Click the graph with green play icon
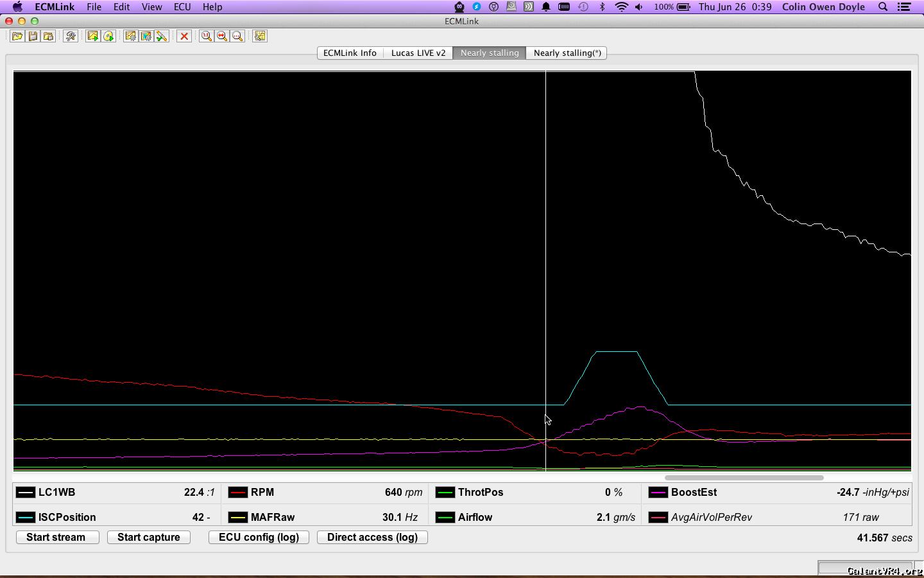This screenshot has width=924, height=578. [x=93, y=36]
